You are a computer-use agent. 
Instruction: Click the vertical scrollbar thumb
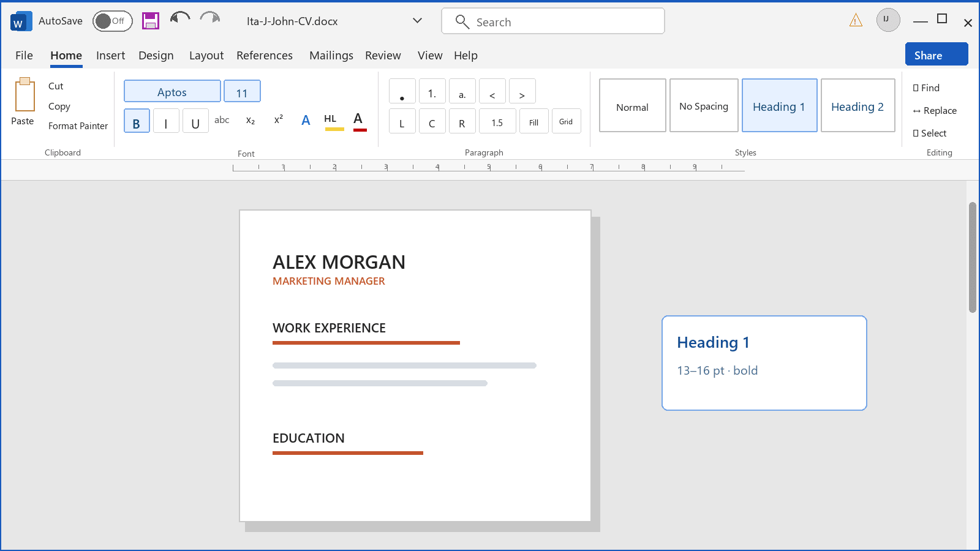973,257
